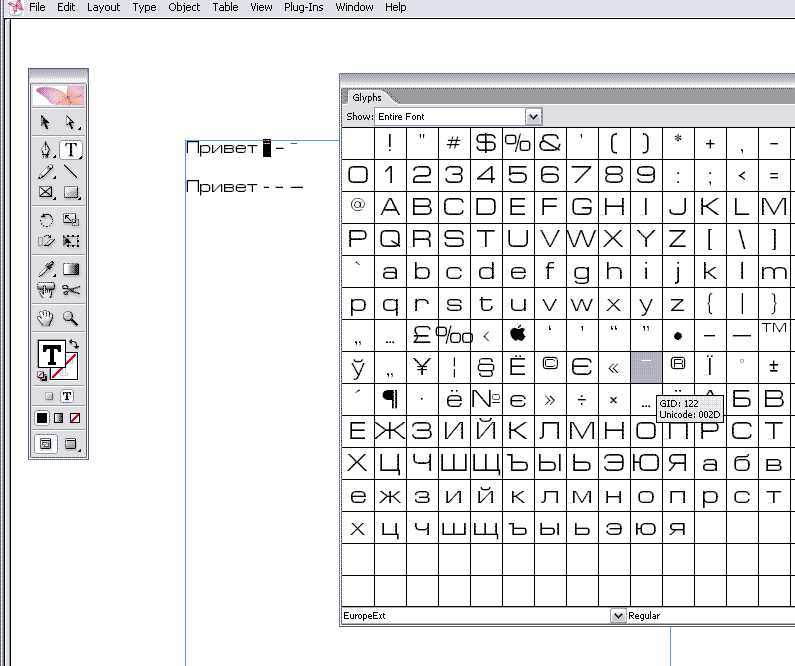Viewport: 795px width, 666px height.
Task: Toggle Formatting Affects Text
Action: pyautogui.click(x=67, y=396)
